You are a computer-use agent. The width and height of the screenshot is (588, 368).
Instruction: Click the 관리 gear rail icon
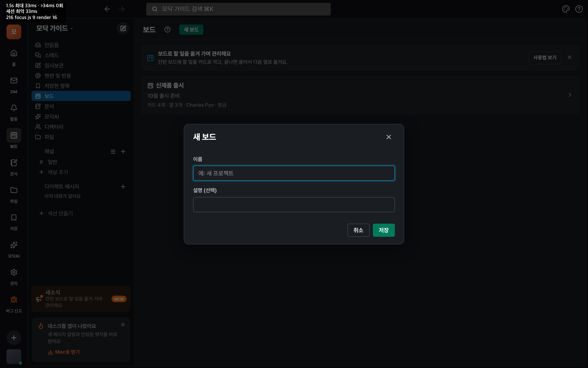click(14, 272)
